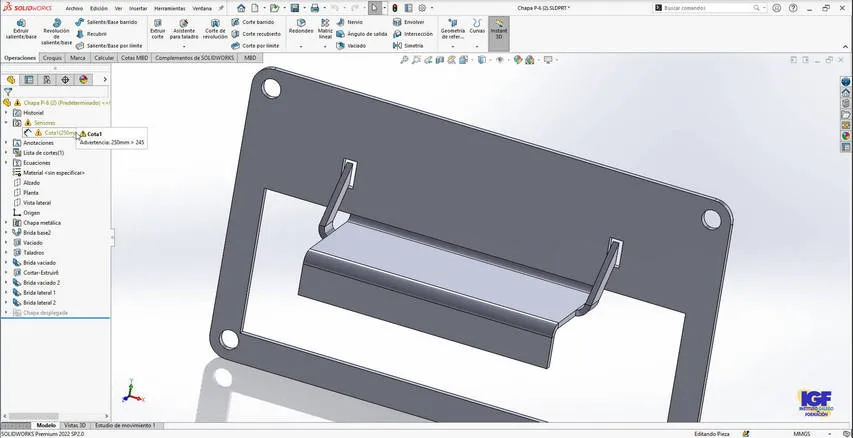Expand the Redondeo dropdown arrow
The height and width of the screenshot is (438, 853).
(301, 47)
